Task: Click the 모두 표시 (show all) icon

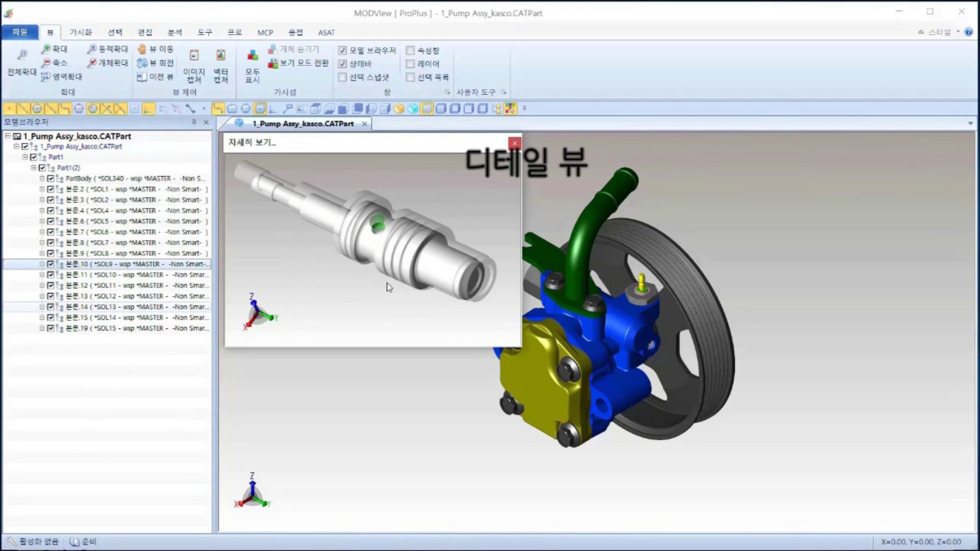Action: pyautogui.click(x=251, y=64)
